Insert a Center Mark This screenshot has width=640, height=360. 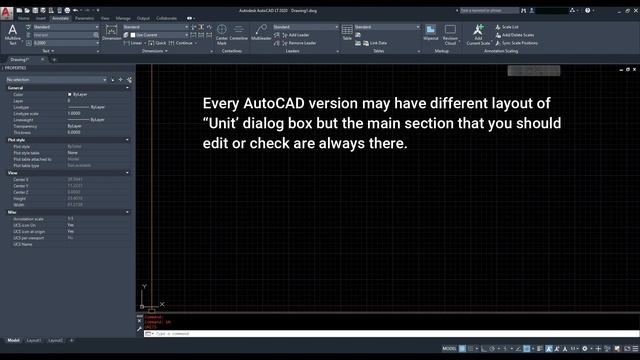click(222, 34)
